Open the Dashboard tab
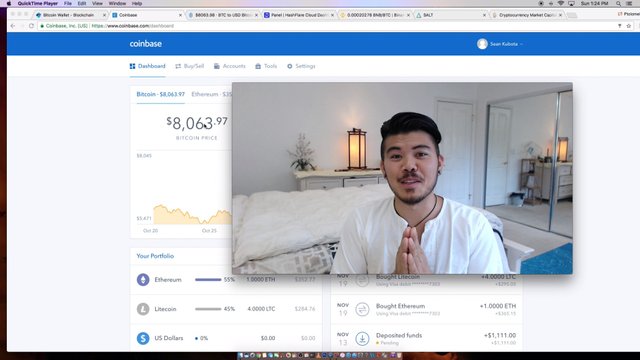640x360 pixels. pyautogui.click(x=147, y=66)
